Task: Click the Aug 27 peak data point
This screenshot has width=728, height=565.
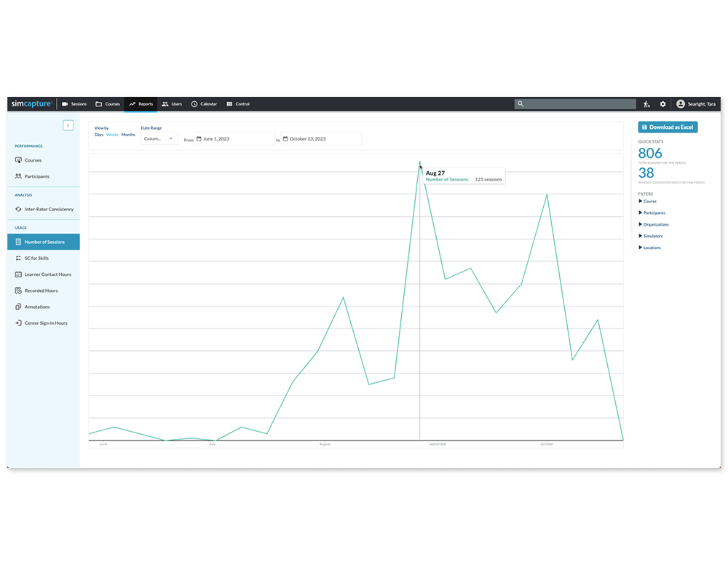Action: tap(420, 162)
